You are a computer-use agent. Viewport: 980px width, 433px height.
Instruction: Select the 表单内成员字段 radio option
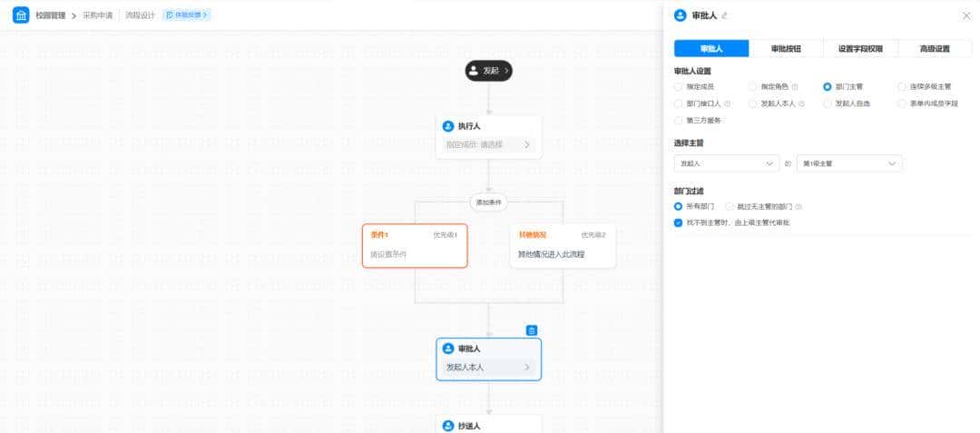[902, 103]
